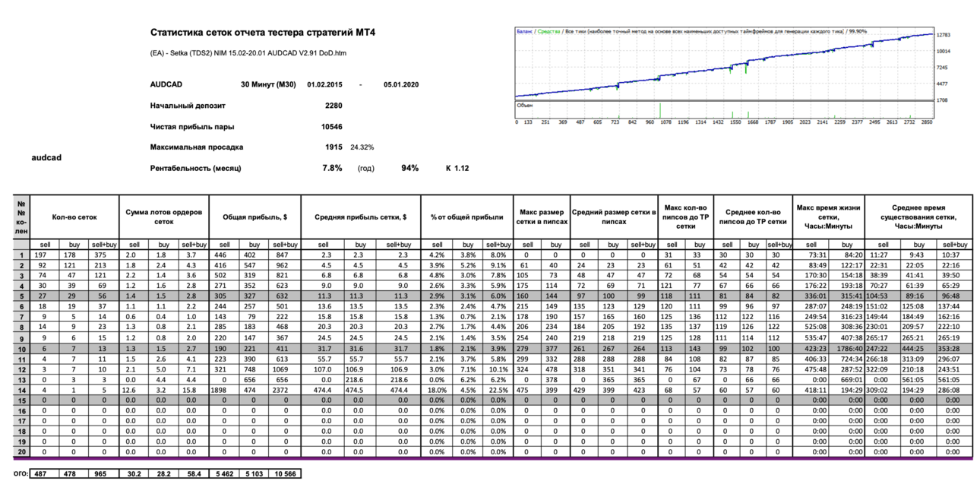Click the report title 'Статистика сеток отчета тестера стратегий MT4'
The image size is (980, 484).
pos(263,33)
